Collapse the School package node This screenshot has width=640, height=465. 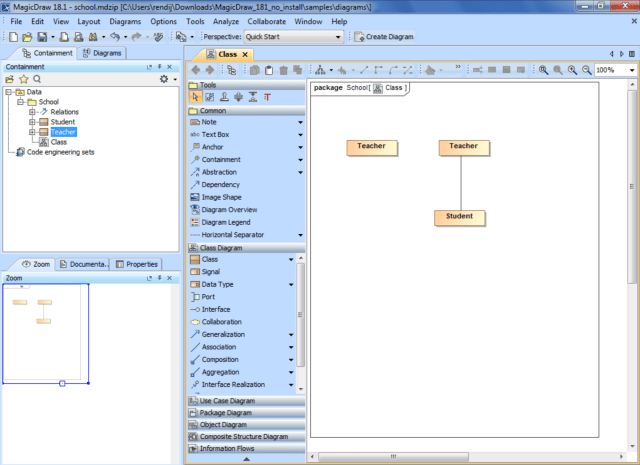coord(20,102)
